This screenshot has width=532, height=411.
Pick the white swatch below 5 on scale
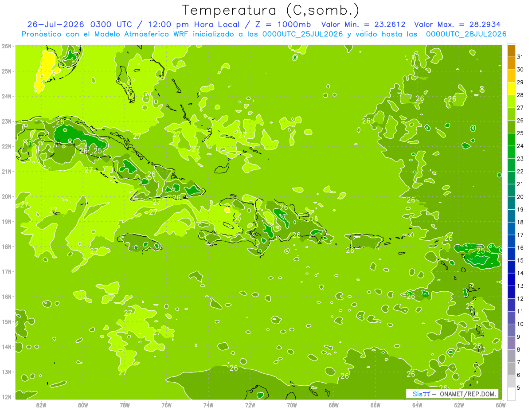pos(511,394)
